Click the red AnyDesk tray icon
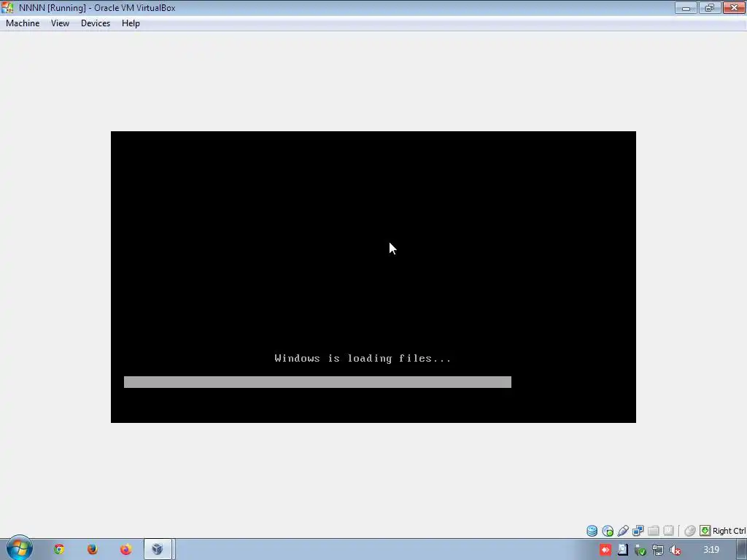 pyautogui.click(x=605, y=550)
